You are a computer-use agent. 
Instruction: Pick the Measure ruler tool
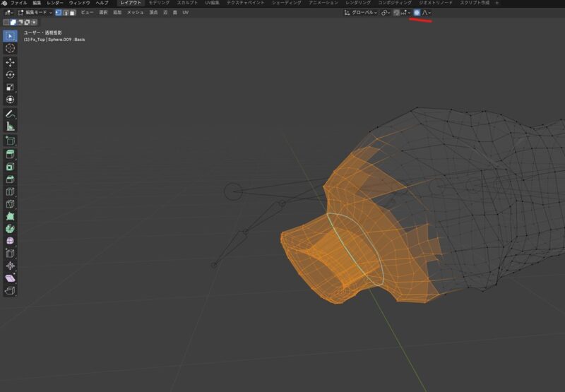click(10, 126)
